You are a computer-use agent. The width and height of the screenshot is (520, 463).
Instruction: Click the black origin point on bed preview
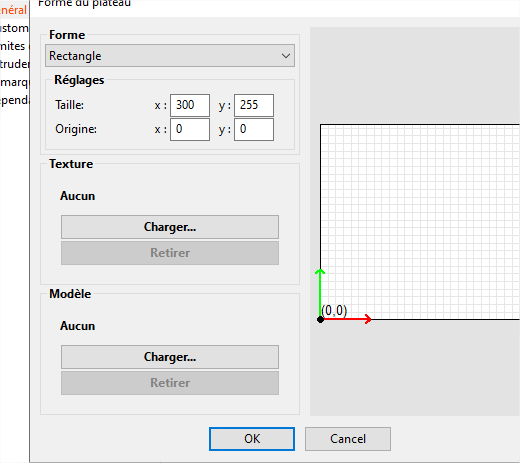click(x=320, y=320)
